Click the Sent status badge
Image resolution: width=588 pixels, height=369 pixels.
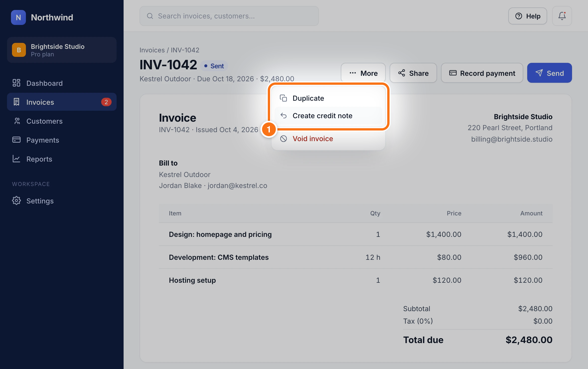tap(214, 66)
